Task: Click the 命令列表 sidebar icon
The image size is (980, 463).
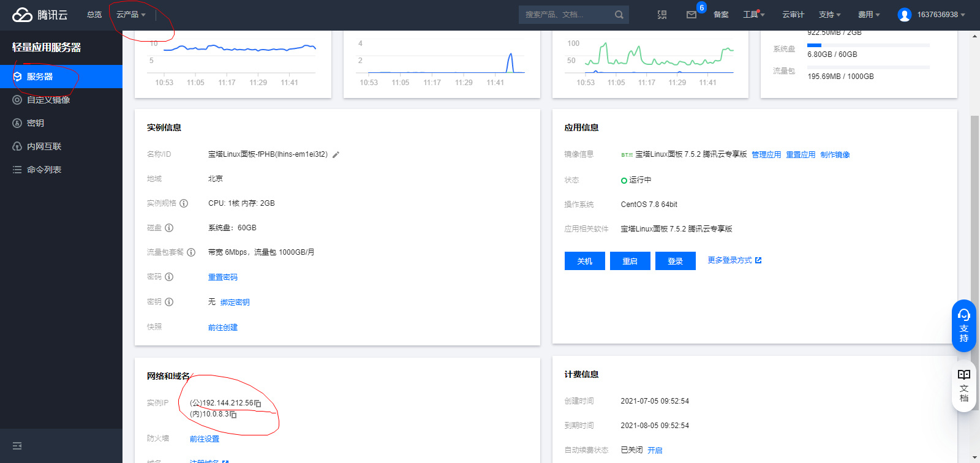Action: tap(17, 170)
